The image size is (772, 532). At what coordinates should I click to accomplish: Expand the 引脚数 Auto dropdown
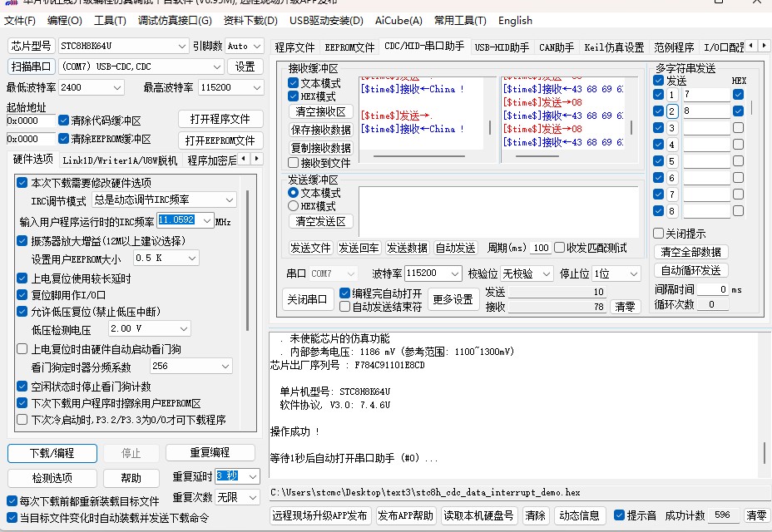(x=257, y=47)
